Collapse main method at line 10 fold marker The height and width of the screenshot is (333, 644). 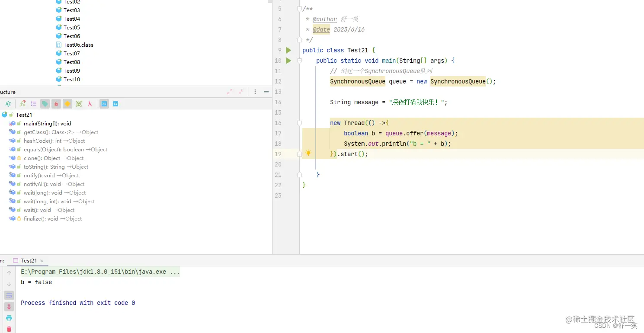pyautogui.click(x=299, y=61)
